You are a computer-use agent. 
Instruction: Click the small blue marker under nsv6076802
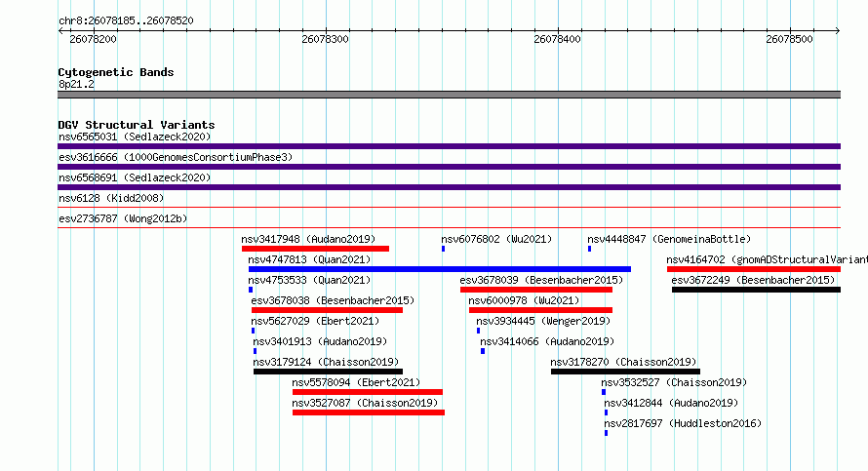[x=444, y=249]
